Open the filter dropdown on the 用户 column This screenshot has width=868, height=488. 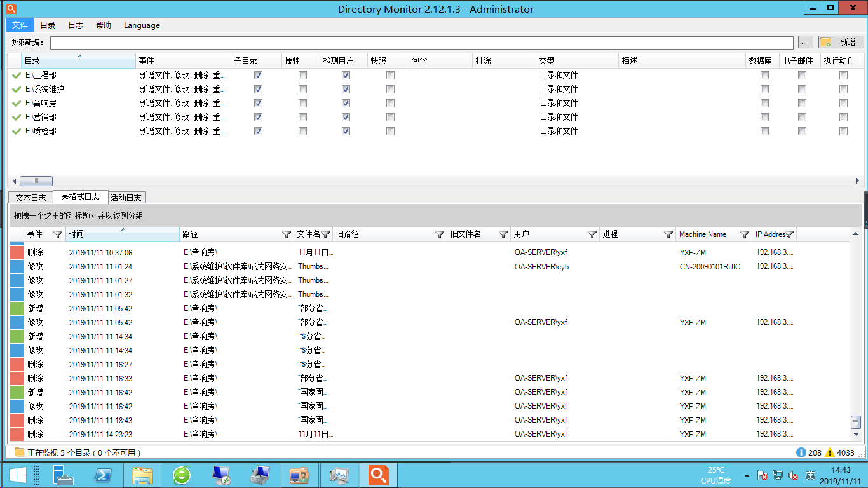pyautogui.click(x=592, y=234)
